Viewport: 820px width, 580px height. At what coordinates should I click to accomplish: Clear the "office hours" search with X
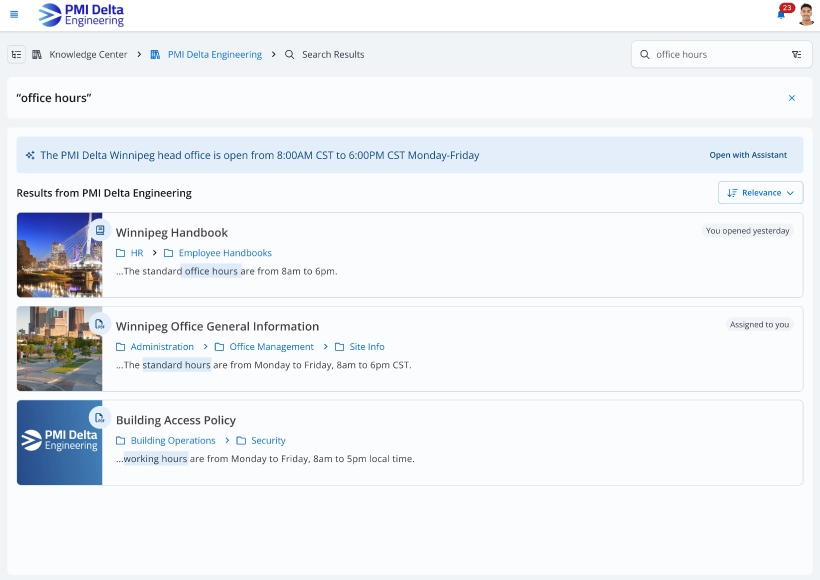tap(792, 98)
